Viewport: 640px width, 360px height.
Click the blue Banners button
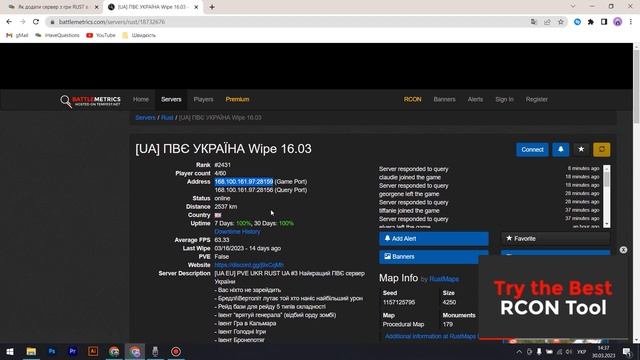433,257
